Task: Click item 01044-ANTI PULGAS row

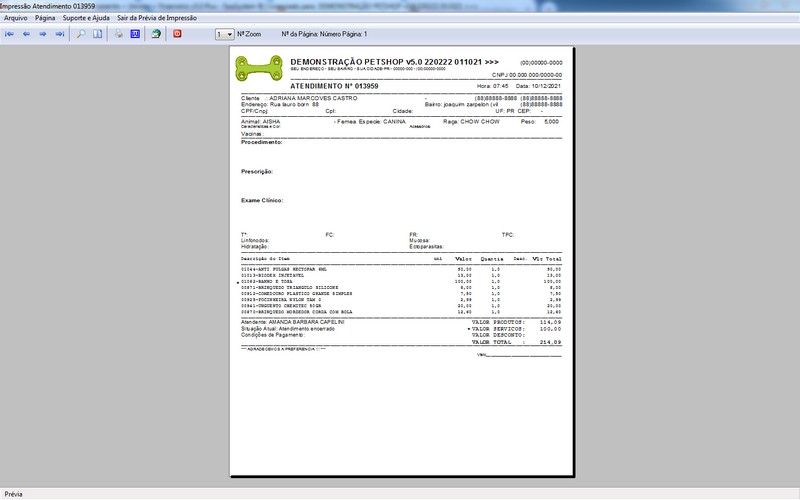Action: (401, 269)
